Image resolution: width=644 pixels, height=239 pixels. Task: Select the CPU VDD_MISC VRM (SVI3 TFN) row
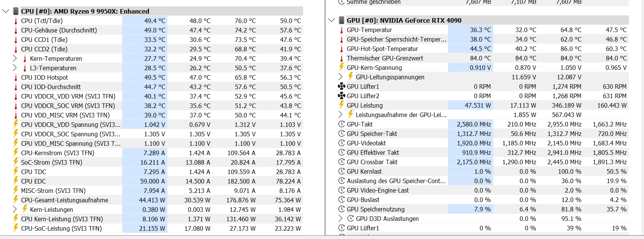[158, 115]
